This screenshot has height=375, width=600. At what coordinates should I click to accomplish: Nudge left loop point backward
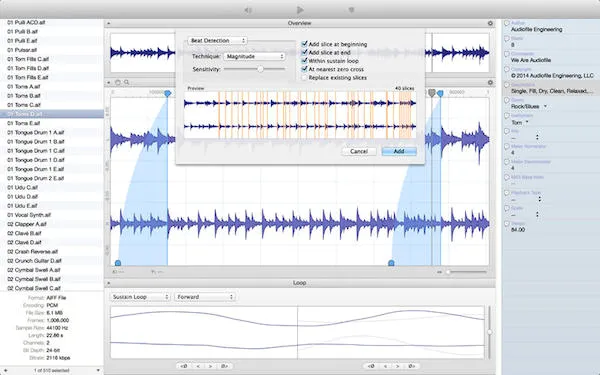click(x=198, y=366)
